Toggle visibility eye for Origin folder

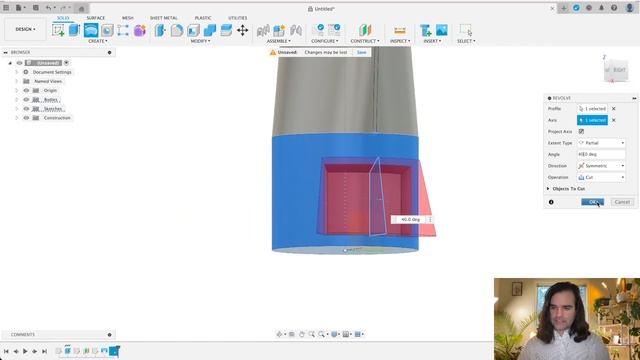pos(26,90)
